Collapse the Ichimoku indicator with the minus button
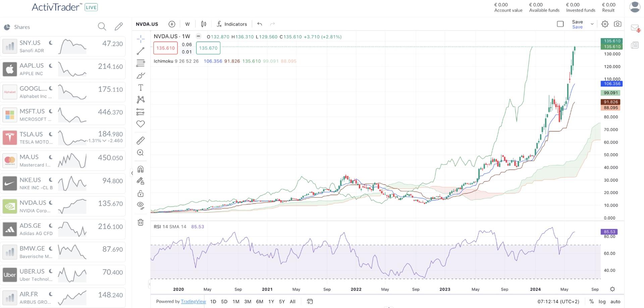 [x=198, y=36]
